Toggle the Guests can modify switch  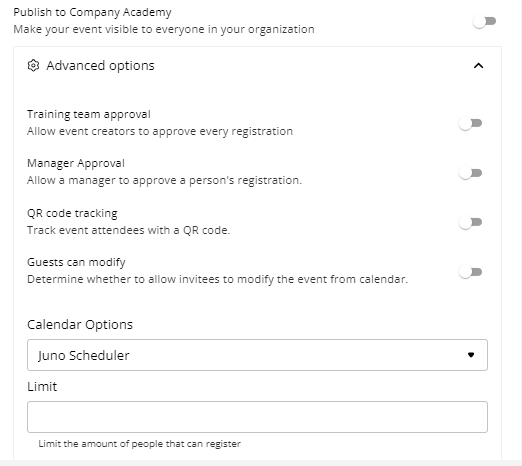pyautogui.click(x=470, y=272)
